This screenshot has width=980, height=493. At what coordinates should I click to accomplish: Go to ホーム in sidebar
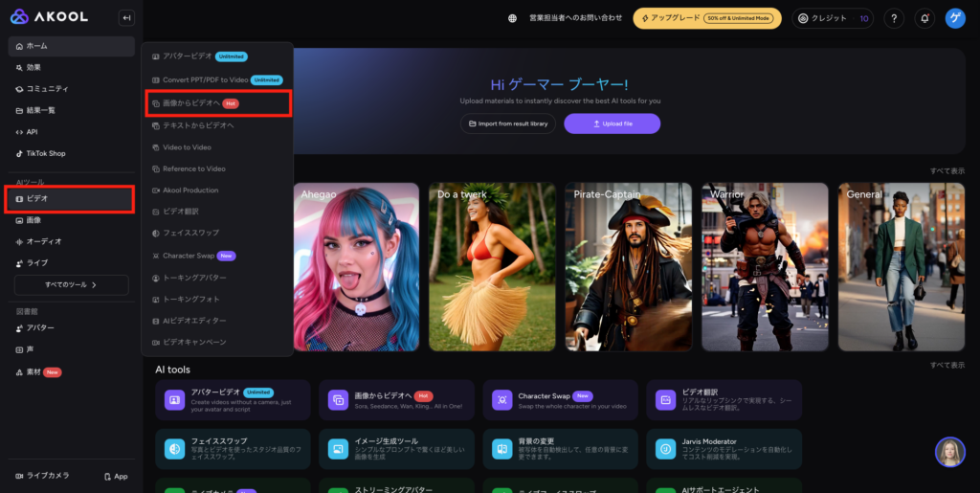tap(71, 46)
